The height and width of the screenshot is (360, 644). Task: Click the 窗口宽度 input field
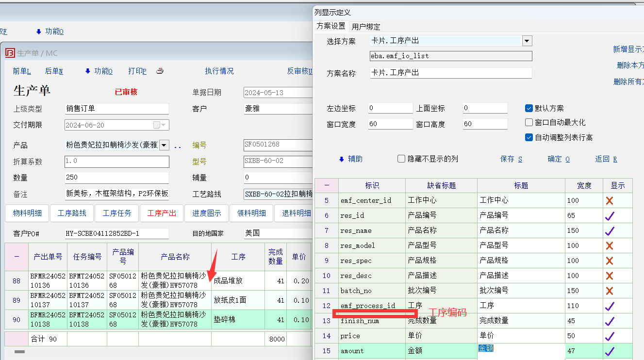390,124
